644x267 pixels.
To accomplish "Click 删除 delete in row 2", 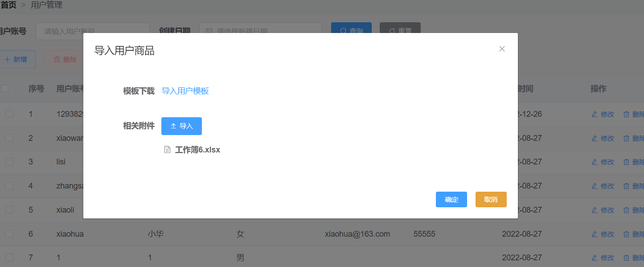I will pos(633,138).
